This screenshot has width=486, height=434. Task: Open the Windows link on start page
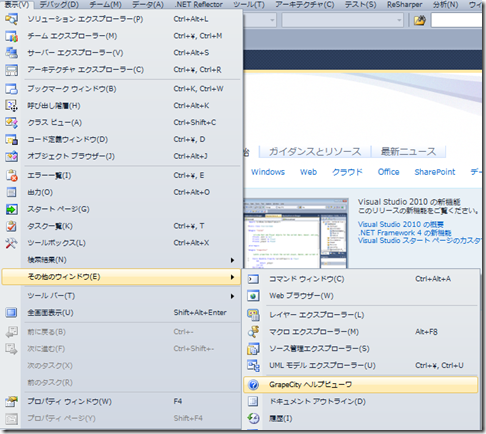click(x=268, y=172)
